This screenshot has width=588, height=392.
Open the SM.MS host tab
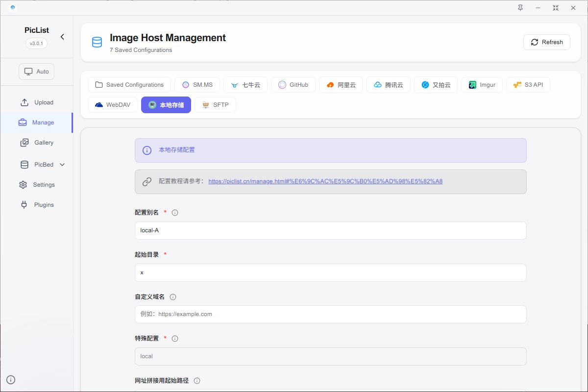click(197, 85)
